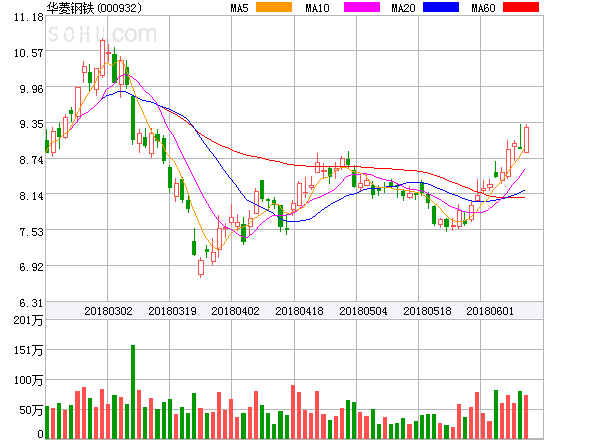
Task: Click the 6.92 price axis label
Action: pyautogui.click(x=31, y=267)
